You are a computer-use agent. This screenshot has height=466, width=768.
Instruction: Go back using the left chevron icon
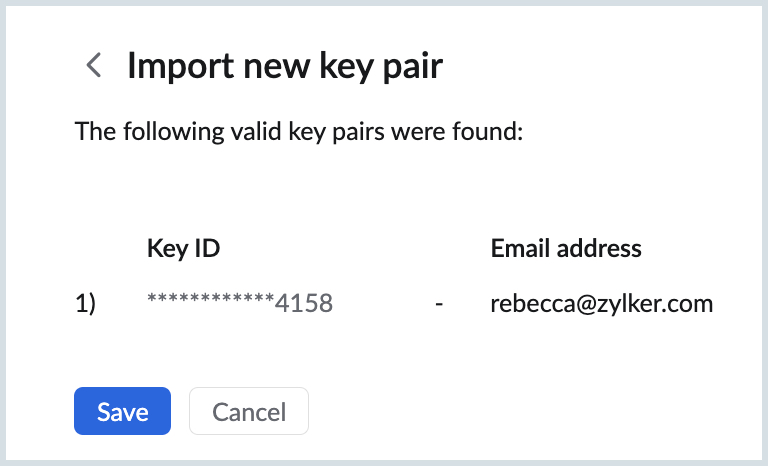(94, 67)
